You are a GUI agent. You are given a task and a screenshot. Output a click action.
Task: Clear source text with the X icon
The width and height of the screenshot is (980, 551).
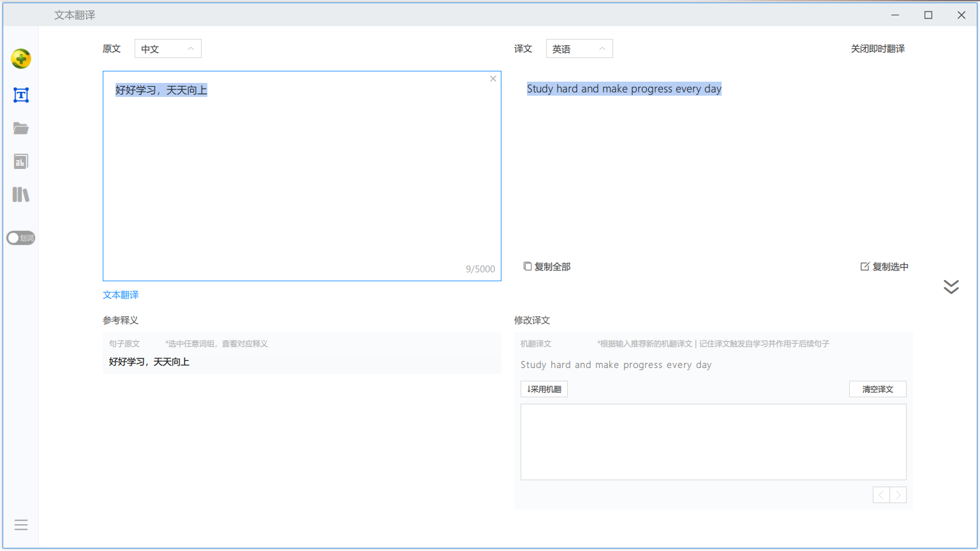pos(493,79)
